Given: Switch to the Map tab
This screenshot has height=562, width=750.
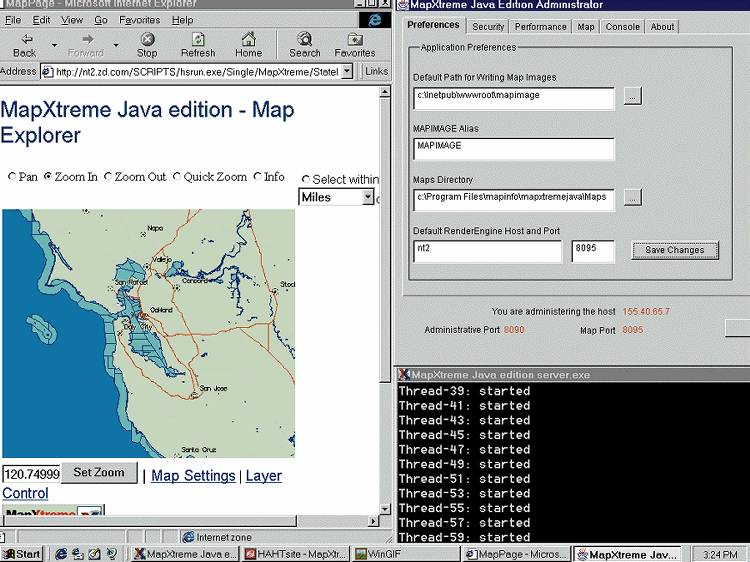Looking at the screenshot, I should pos(585,27).
